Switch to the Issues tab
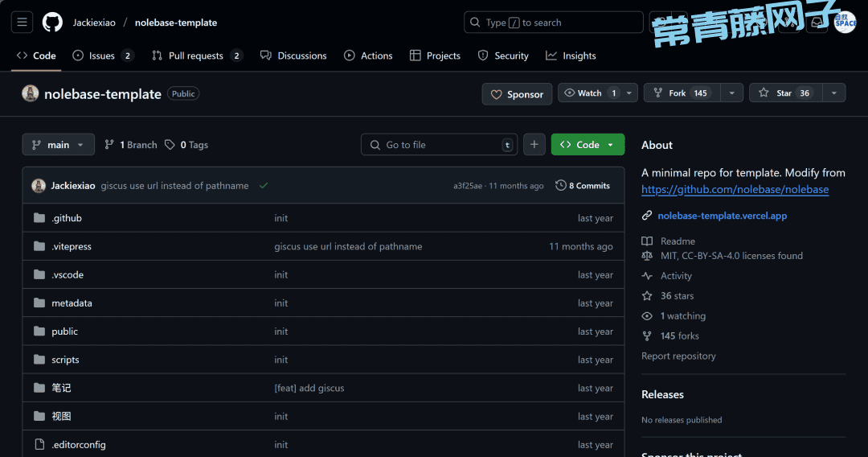Viewport: 868px width, 457px height. [x=103, y=56]
